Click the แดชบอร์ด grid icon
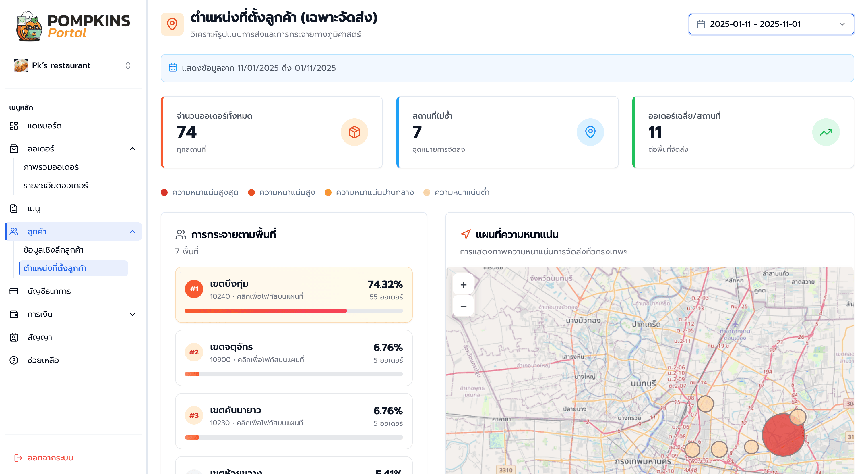Image resolution: width=868 pixels, height=474 pixels. [x=14, y=126]
